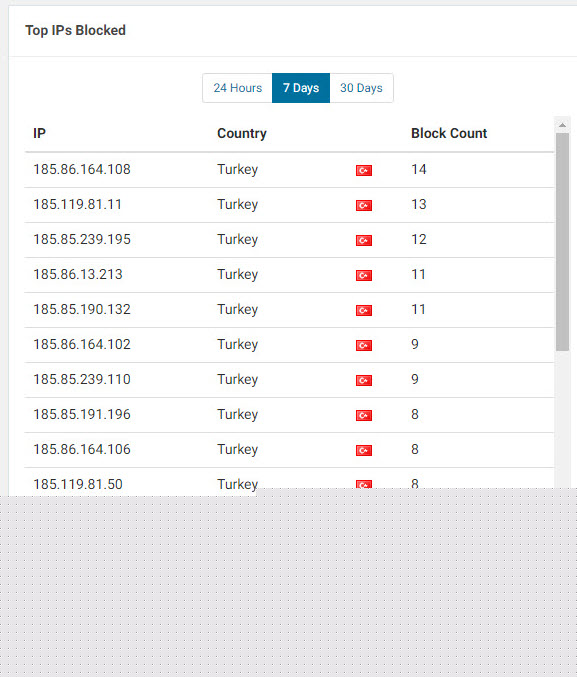Select the 7 Days time range
Screen dimensions: 577x677
click(x=301, y=88)
